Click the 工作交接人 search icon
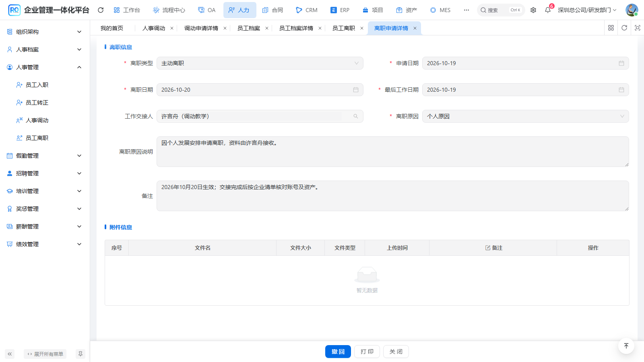 pyautogui.click(x=356, y=116)
